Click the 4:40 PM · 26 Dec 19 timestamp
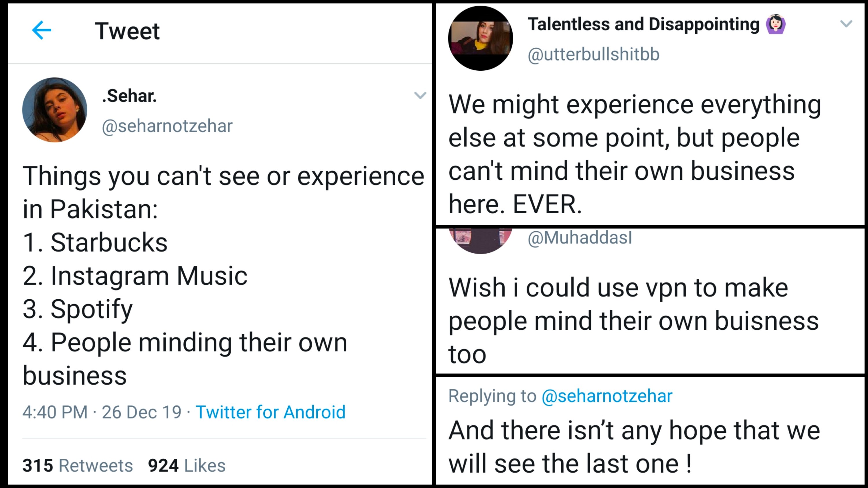868x488 pixels. [102, 412]
